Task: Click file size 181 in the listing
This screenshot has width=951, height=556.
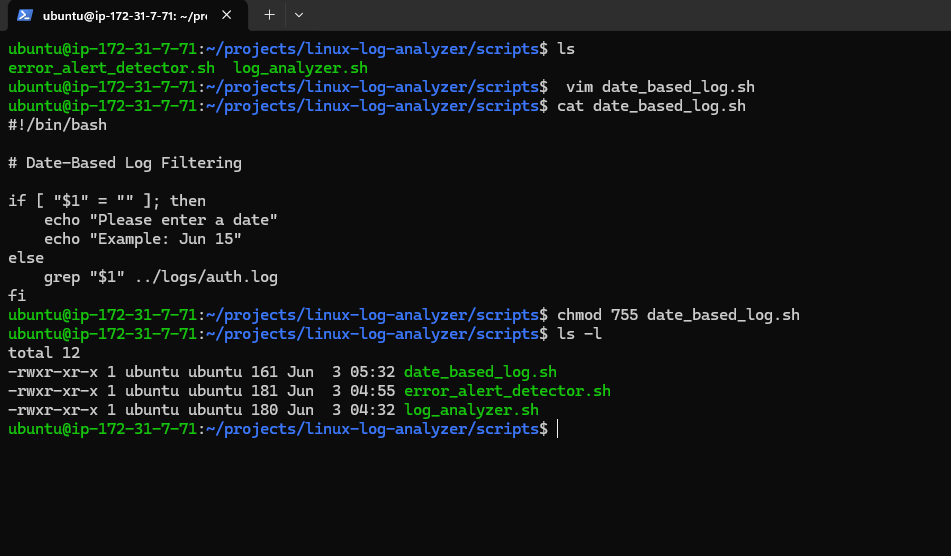Action: (x=264, y=391)
